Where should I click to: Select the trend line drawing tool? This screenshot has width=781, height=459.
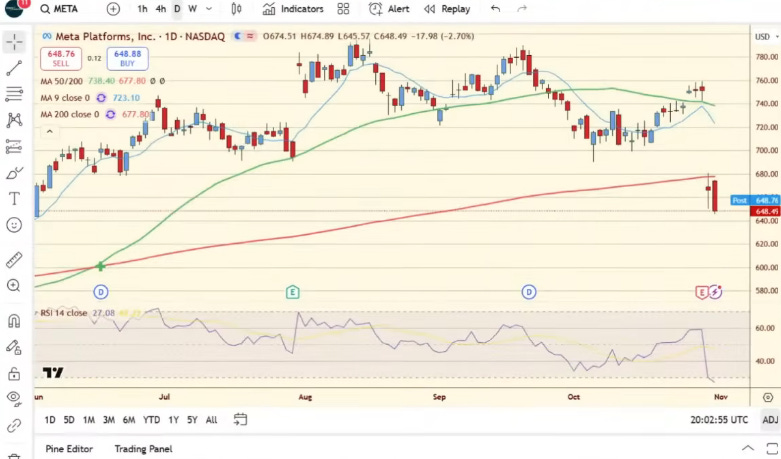tap(14, 68)
